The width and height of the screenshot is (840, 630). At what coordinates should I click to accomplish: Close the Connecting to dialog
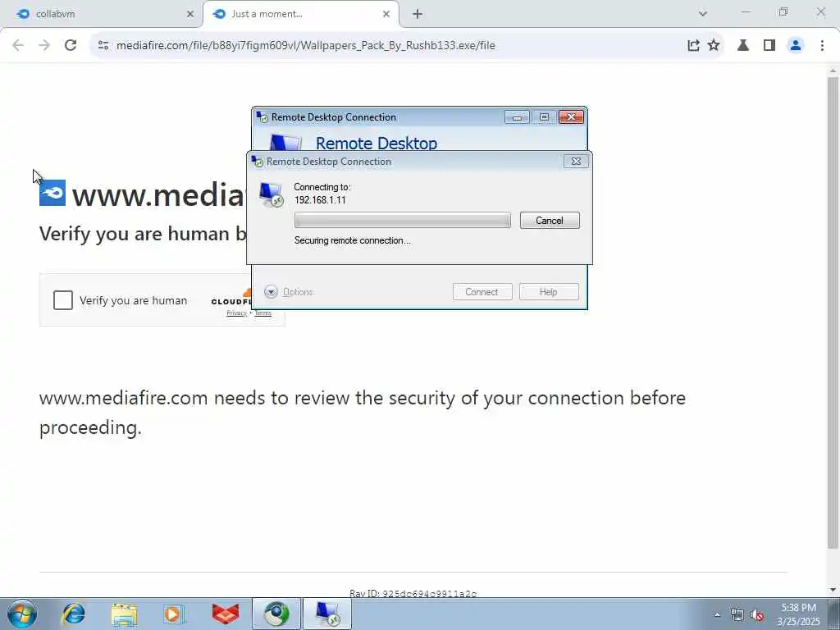click(576, 162)
